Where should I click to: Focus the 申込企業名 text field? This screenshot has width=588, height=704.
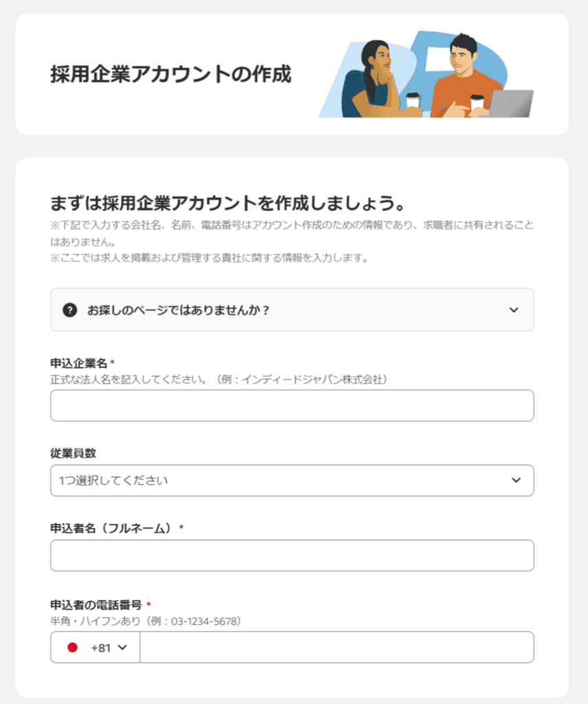pos(292,406)
